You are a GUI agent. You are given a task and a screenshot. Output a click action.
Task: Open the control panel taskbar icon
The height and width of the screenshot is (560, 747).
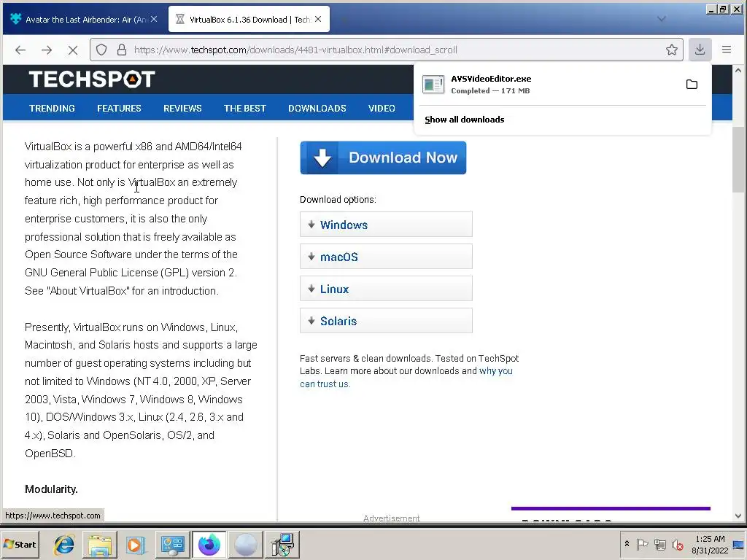coord(172,544)
